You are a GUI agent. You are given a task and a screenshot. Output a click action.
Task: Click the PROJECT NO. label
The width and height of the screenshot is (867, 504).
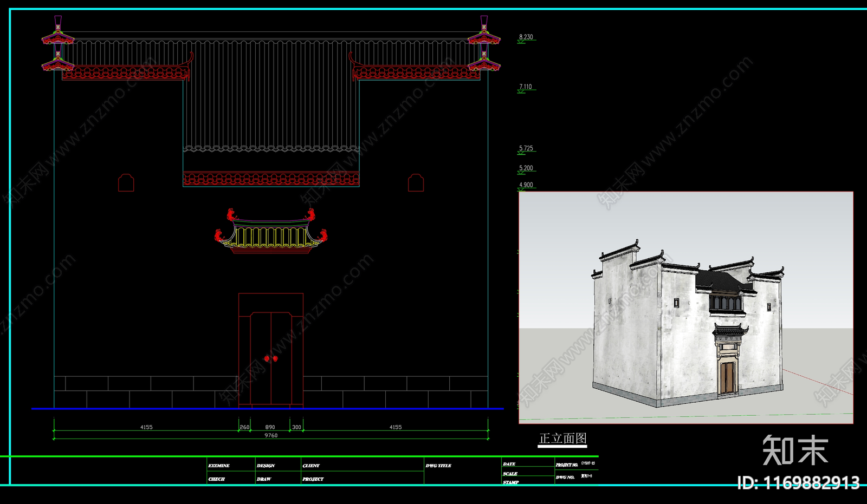pyautogui.click(x=567, y=465)
